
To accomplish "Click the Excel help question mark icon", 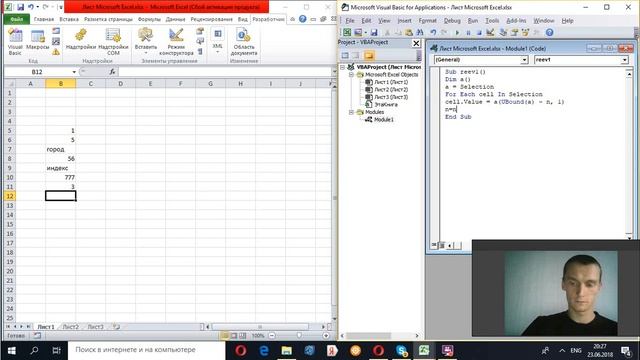I will point(302,19).
